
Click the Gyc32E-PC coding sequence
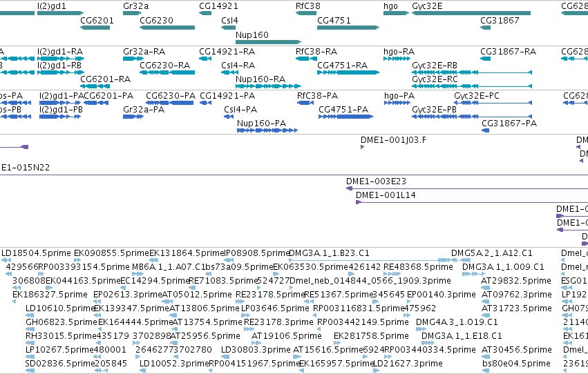pos(493,103)
